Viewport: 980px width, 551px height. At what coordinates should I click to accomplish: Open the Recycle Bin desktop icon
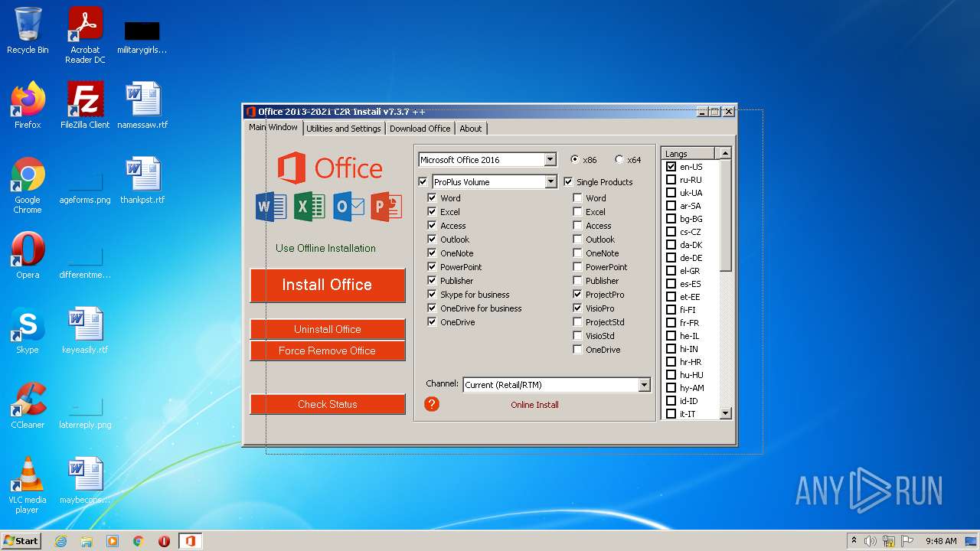(x=28, y=31)
